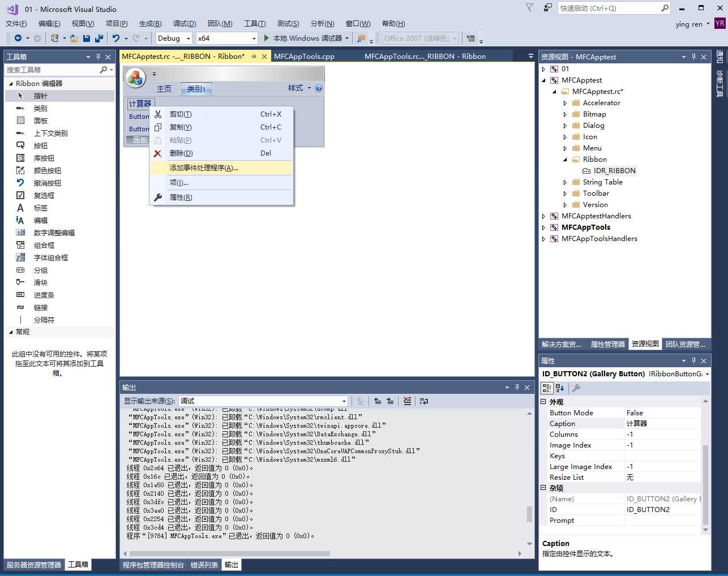Open file using toolbar folder icon

(x=74, y=38)
